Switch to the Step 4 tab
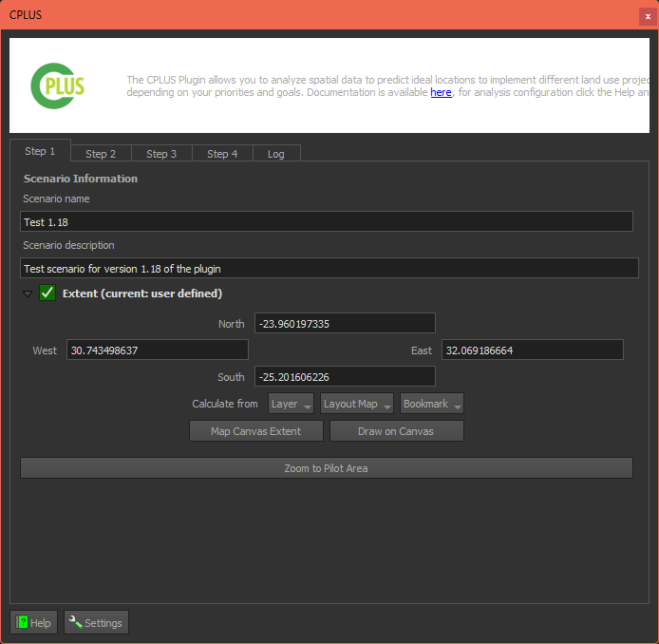The height and width of the screenshot is (644, 659). 222,154
